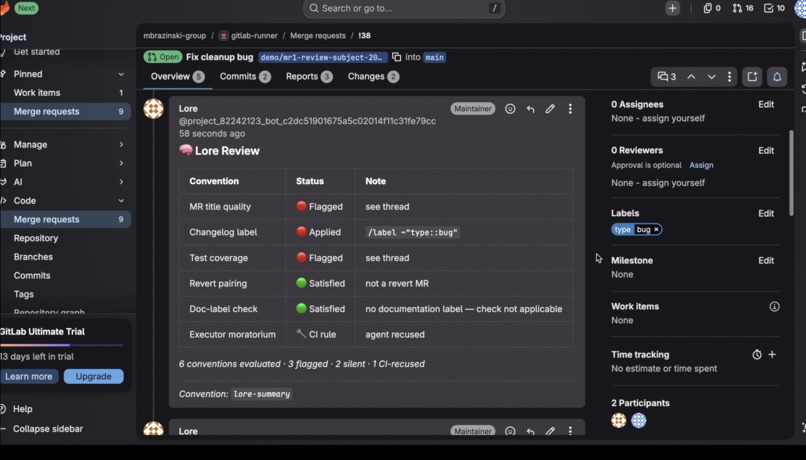The height and width of the screenshot is (460, 806).
Task: Reply to the second Lore comment
Action: point(530,431)
